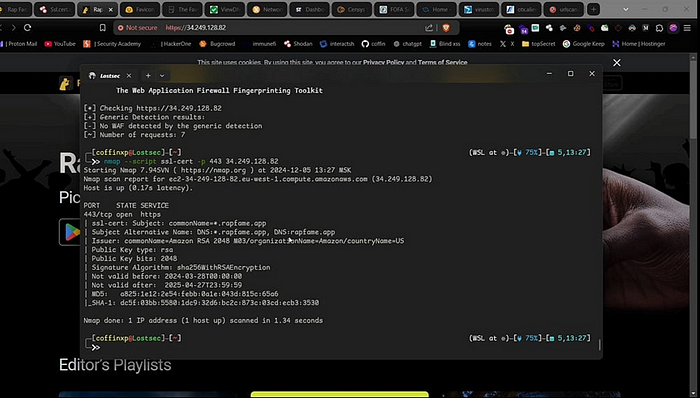The image size is (700, 398).
Task: Close the Lostsec terminal tab
Action: tap(129, 76)
